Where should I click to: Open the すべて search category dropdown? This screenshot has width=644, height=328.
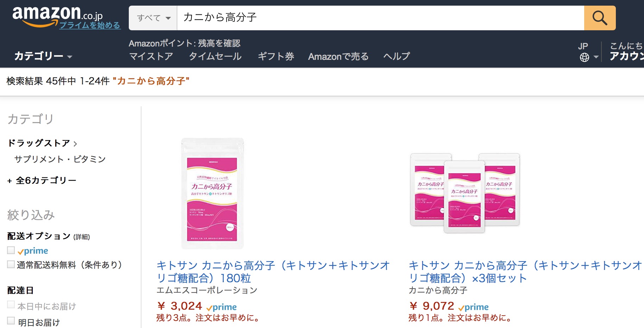tap(154, 18)
